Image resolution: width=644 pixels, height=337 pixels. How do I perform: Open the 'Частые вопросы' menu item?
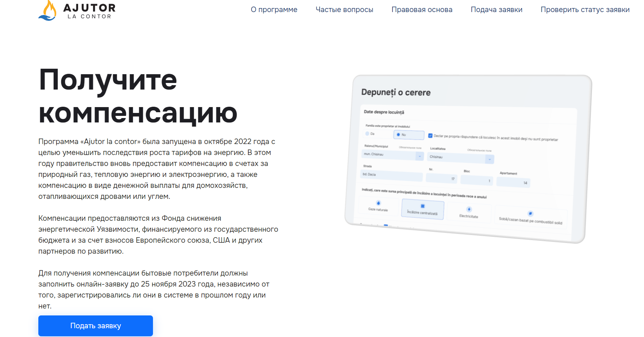click(x=344, y=10)
